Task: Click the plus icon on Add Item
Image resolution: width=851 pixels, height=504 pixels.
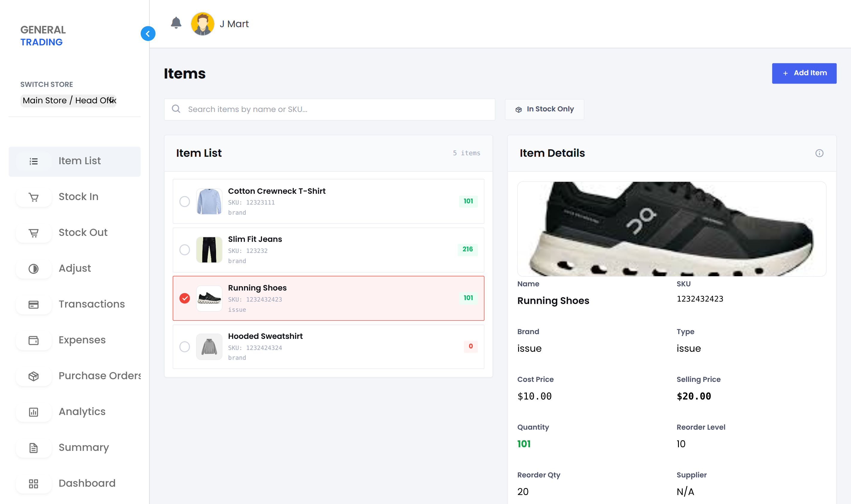Action: [785, 73]
